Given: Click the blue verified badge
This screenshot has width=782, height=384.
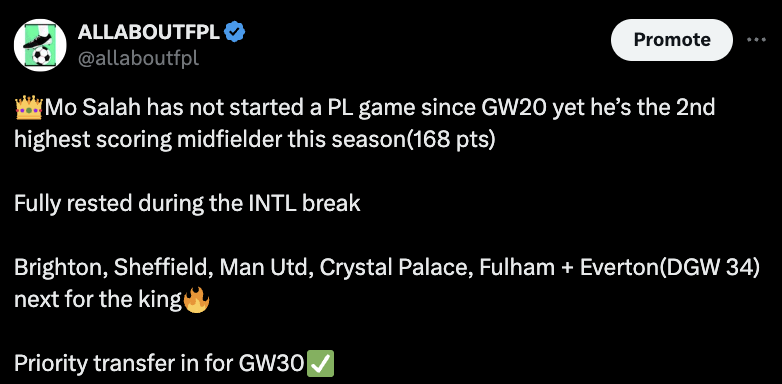Looking at the screenshot, I should click(x=234, y=32).
